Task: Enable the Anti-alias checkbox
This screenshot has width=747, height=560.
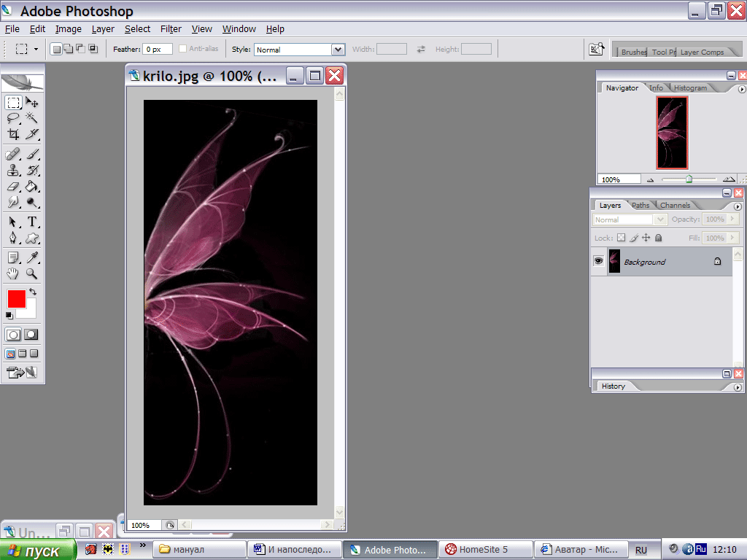Action: coord(182,49)
